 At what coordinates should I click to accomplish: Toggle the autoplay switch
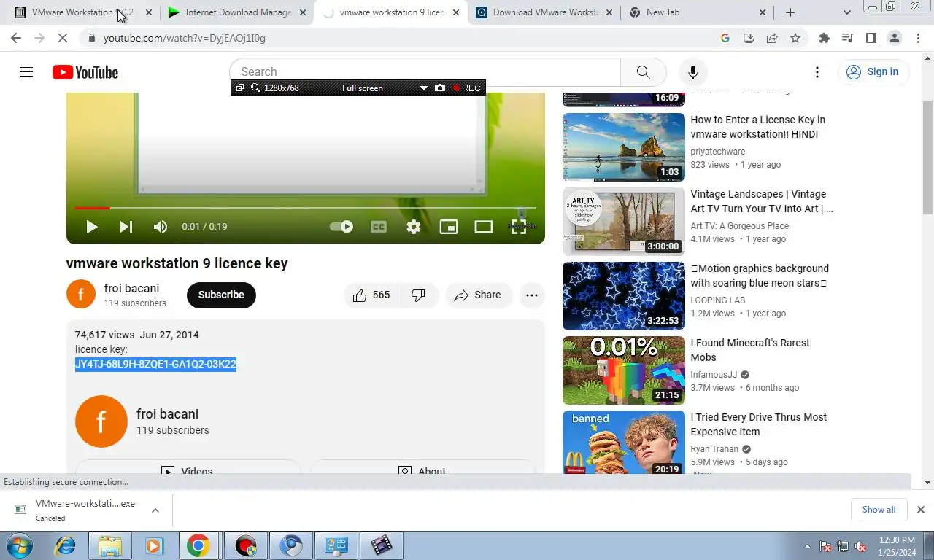341,227
